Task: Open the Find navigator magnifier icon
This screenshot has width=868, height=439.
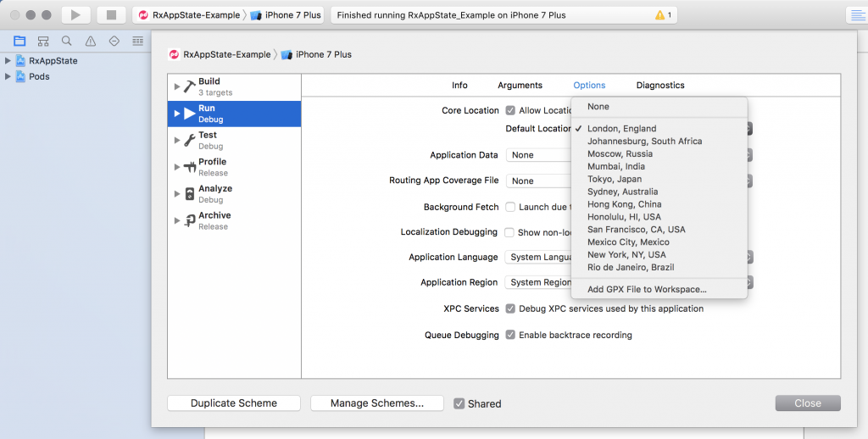Action: click(x=66, y=41)
